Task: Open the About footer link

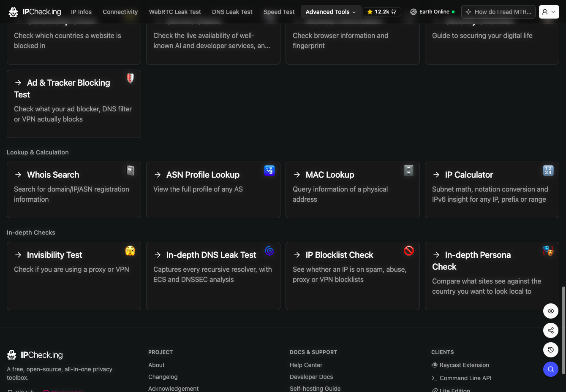Action: click(x=156, y=365)
